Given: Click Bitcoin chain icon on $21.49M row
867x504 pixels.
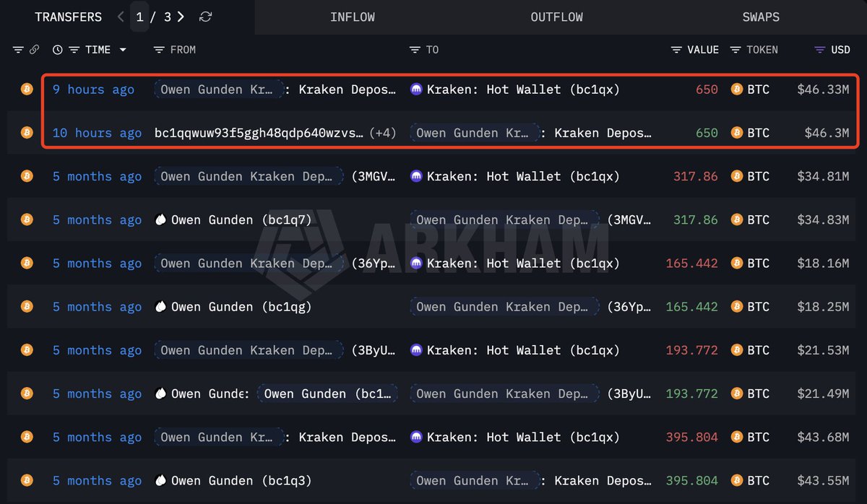Looking at the screenshot, I should [27, 394].
